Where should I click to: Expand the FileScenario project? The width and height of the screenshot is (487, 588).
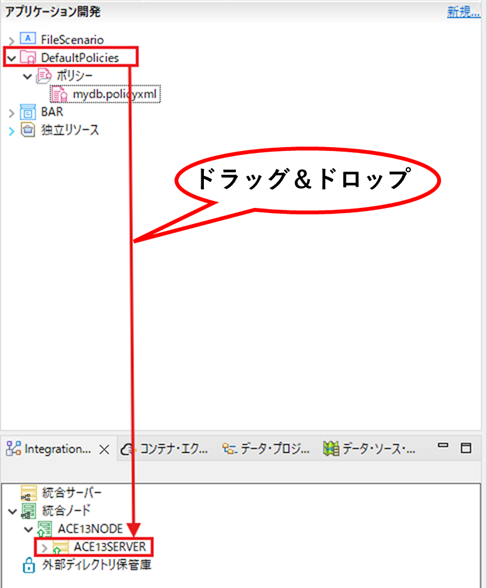click(x=11, y=40)
